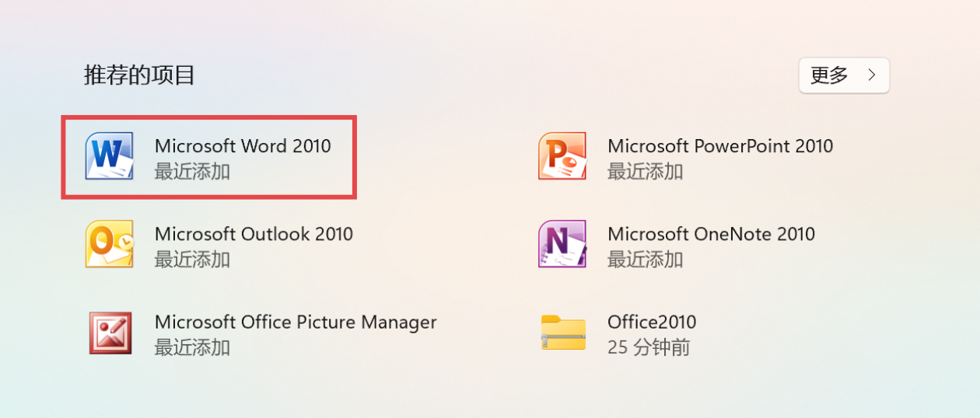The height and width of the screenshot is (418, 980).
Task: Expand recommendations with the 更多 button
Action: 844,75
